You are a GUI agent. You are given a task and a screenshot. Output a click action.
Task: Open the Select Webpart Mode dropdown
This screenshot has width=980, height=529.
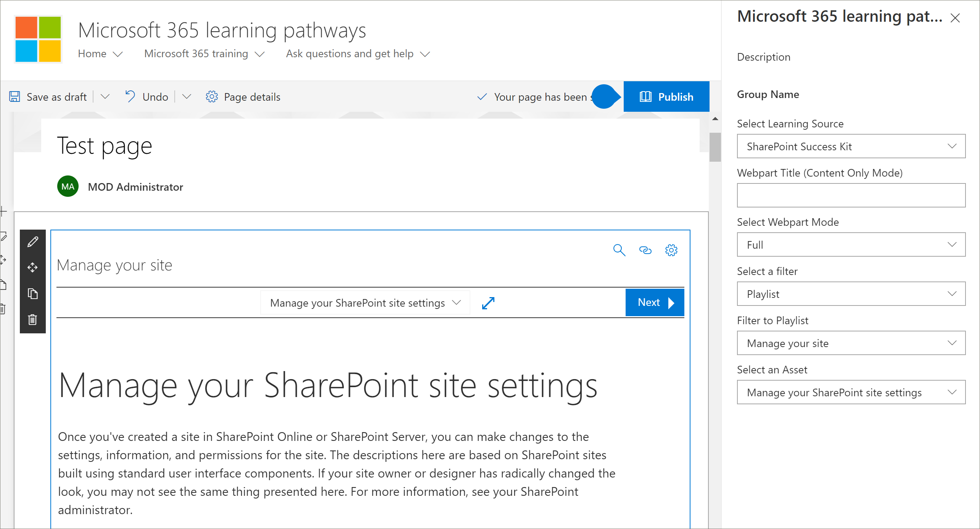pyautogui.click(x=851, y=245)
